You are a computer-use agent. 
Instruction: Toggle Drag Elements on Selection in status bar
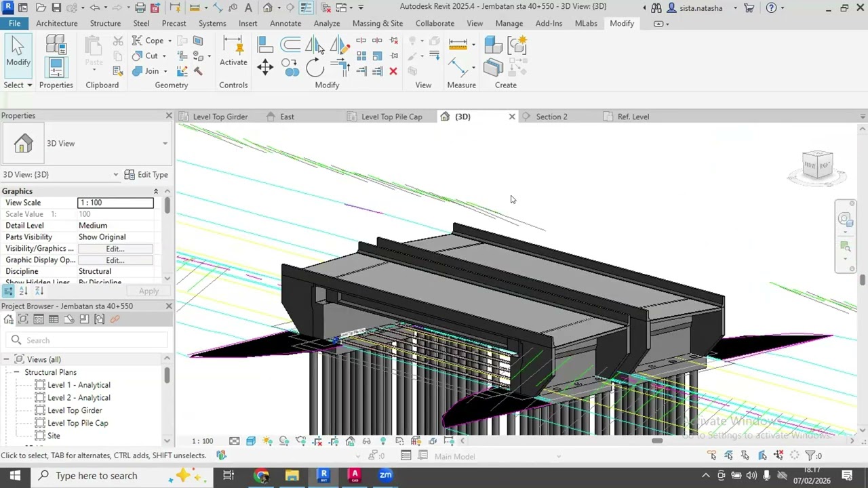tap(778, 455)
